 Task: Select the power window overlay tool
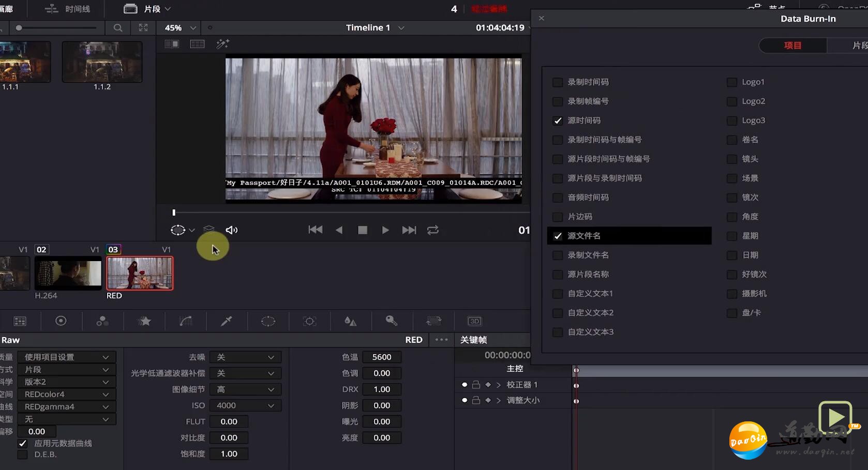(x=178, y=230)
